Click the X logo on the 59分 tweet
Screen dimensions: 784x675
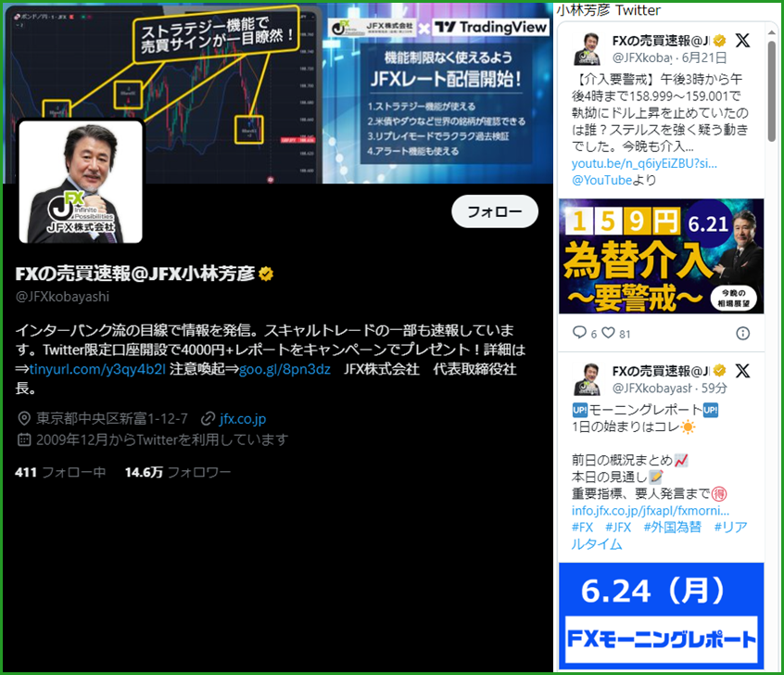click(743, 371)
